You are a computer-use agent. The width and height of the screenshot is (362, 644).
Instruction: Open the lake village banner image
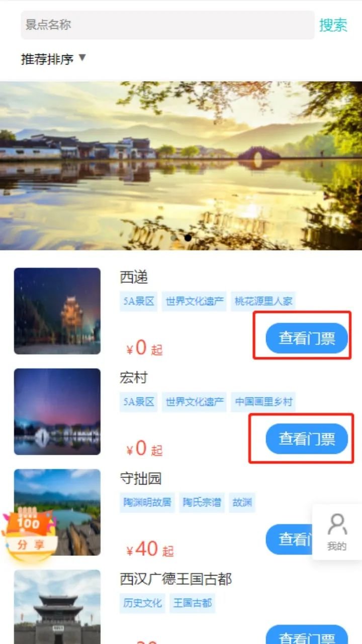[181, 166]
